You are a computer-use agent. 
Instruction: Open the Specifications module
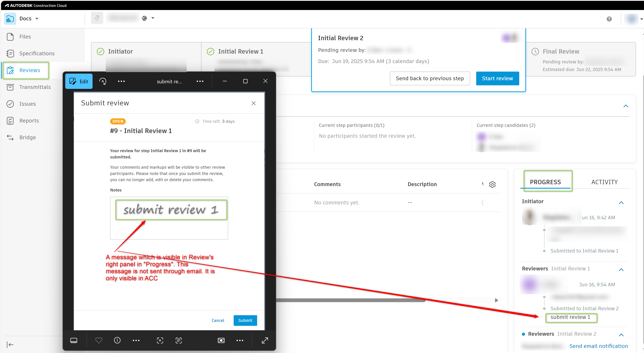[37, 54]
